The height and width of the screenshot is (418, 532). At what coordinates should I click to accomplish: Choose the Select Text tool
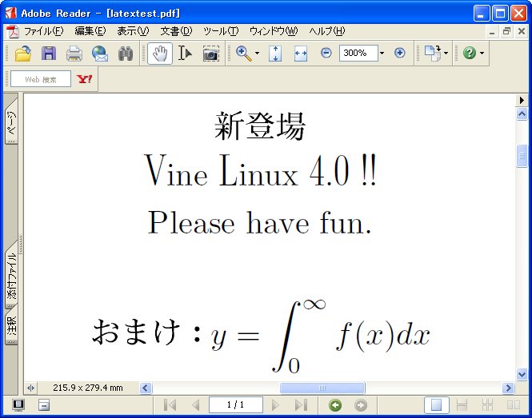(186, 54)
